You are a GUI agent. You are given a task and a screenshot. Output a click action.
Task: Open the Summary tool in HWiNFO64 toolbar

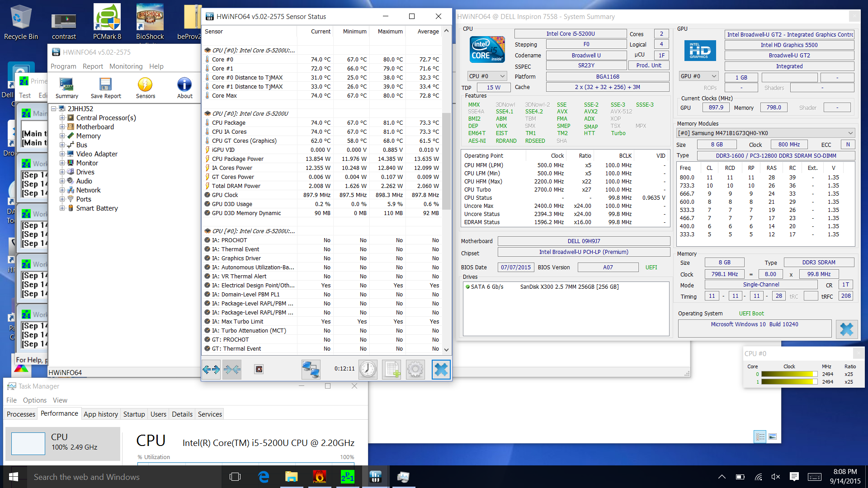[66, 88]
